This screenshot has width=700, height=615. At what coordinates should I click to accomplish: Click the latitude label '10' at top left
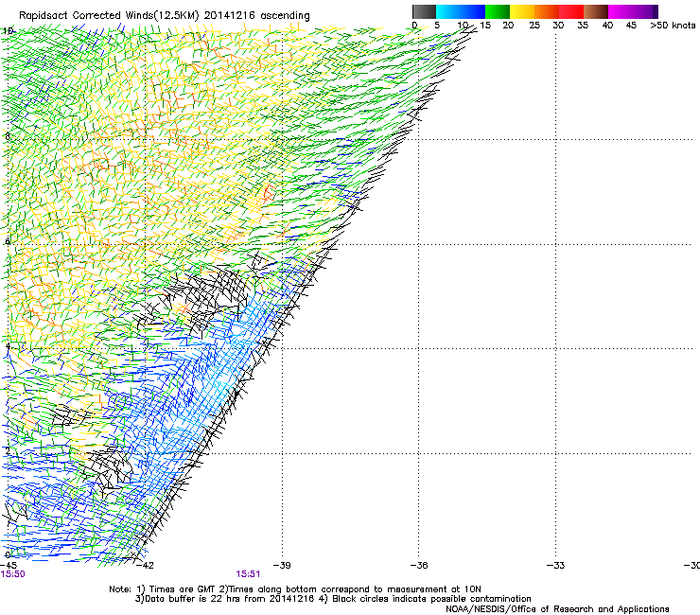click(8, 31)
